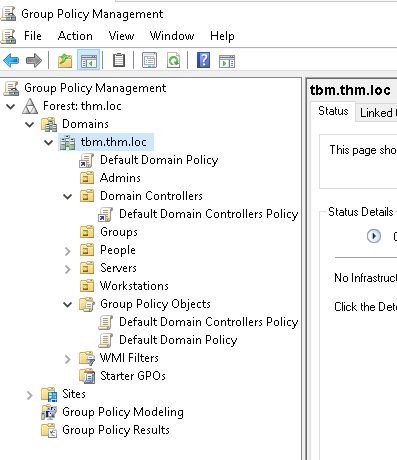The width and height of the screenshot is (397, 460).
Task: Click the Starter GPOs icon
Action: (87, 376)
